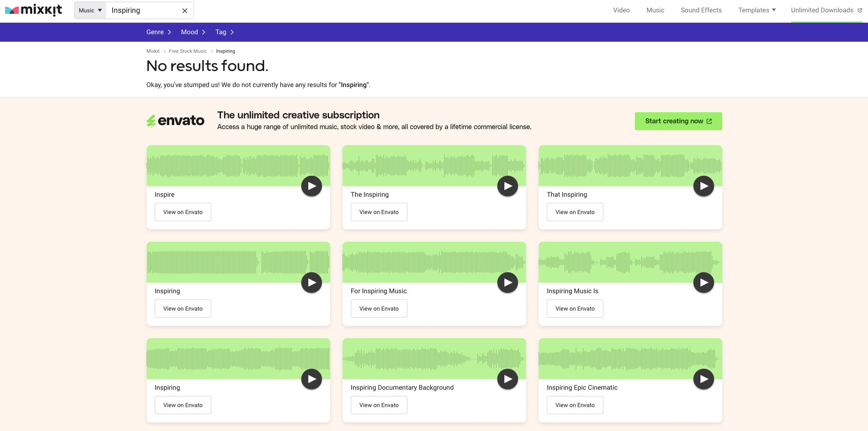Play Inspiring Documentary Background track
Screen dimensions: 868x431
508,379
